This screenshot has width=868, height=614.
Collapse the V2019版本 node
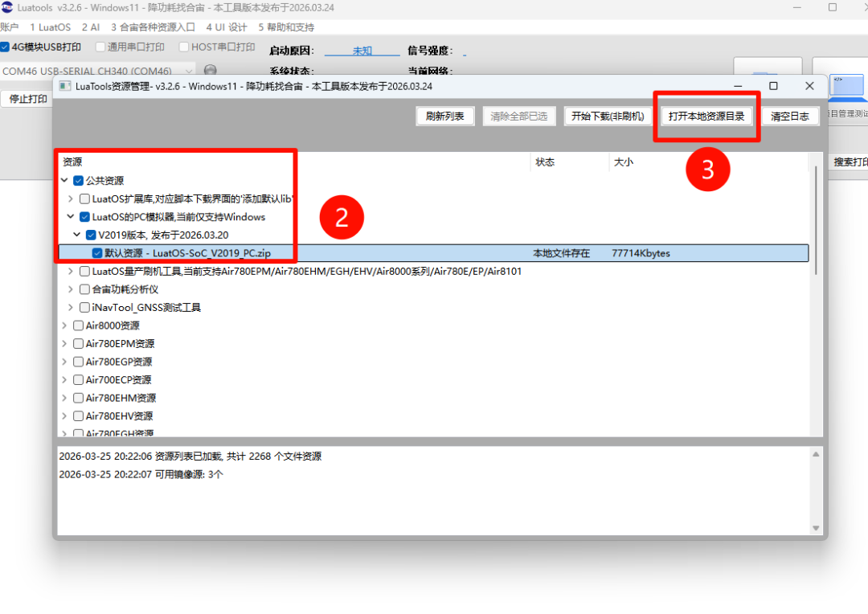coord(77,235)
